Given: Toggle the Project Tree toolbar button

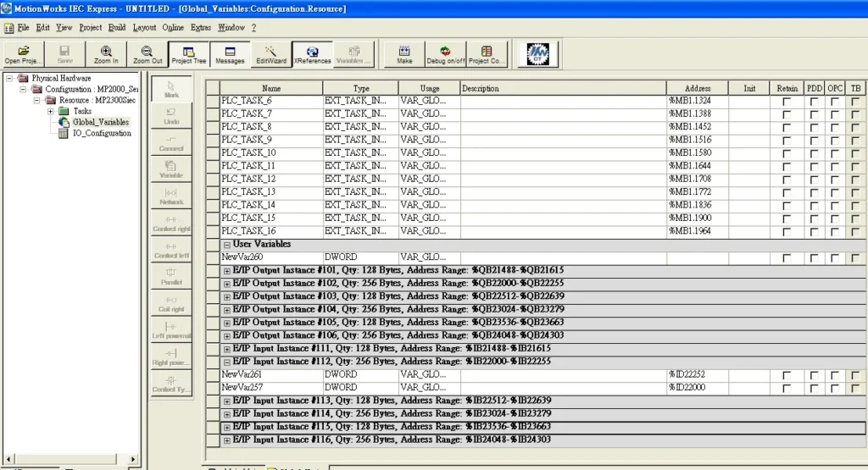Looking at the screenshot, I should 189,54.
